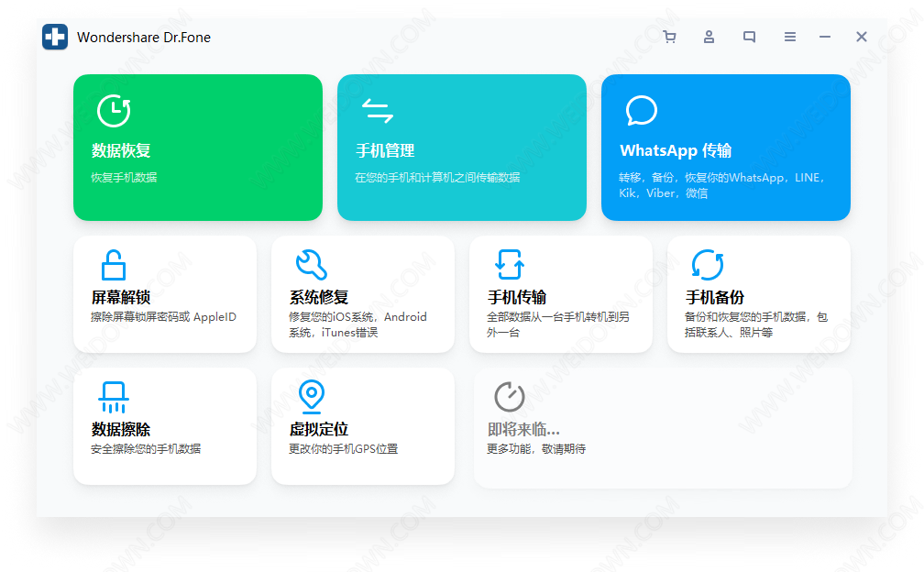Click the 在您的手机和计算机之间传输数据 description
Image resolution: width=924 pixels, height=572 pixels.
[x=437, y=177]
